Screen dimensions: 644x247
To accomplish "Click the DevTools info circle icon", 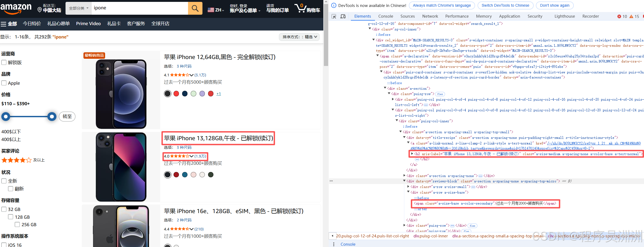I will 334,5.
